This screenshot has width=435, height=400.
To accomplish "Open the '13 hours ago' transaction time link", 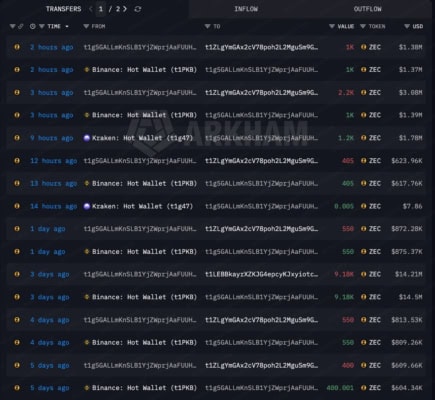I will coord(54,183).
